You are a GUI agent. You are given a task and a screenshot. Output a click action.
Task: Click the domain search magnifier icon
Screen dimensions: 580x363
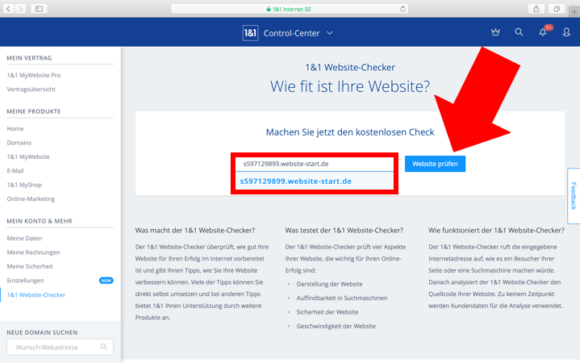(x=104, y=347)
